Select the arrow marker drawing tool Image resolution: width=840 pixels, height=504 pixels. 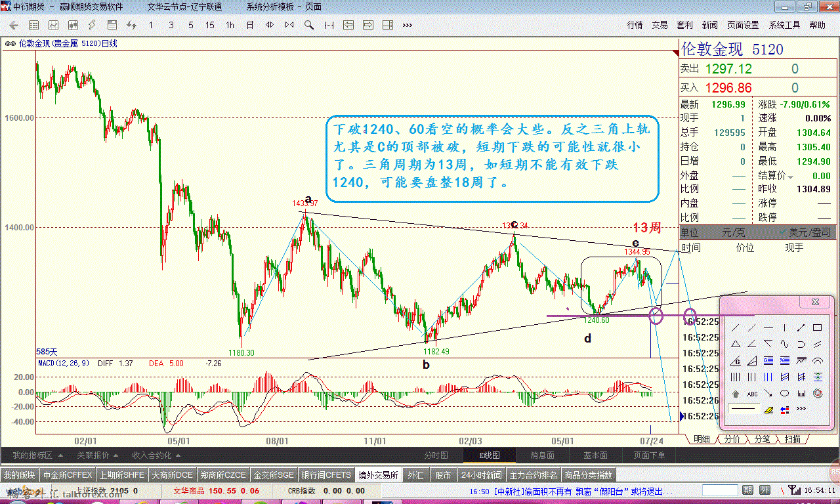tap(768, 393)
